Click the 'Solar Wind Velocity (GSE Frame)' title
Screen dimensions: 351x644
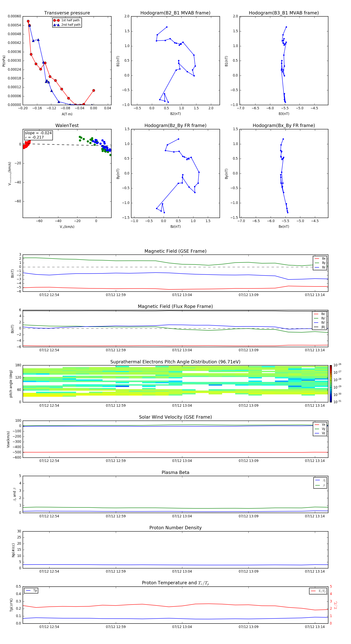(x=175, y=417)
